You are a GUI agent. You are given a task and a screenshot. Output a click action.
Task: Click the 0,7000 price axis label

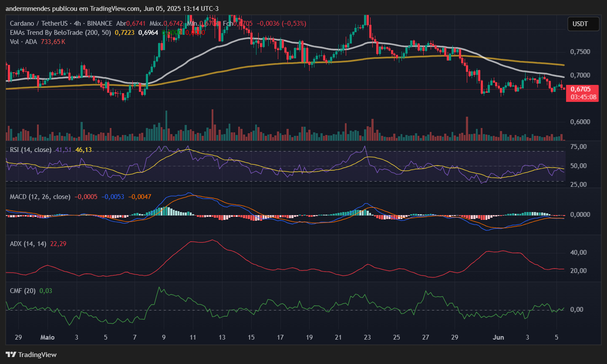(x=580, y=75)
